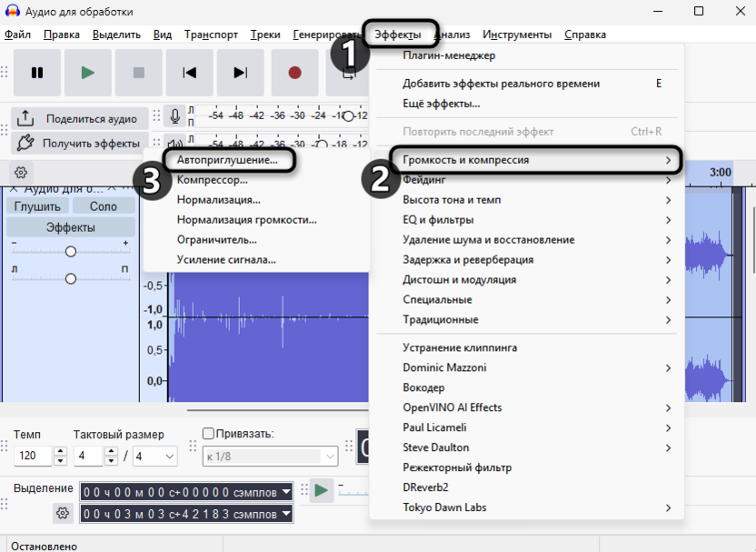
Task: Start playback with the green Play button
Action: click(88, 73)
